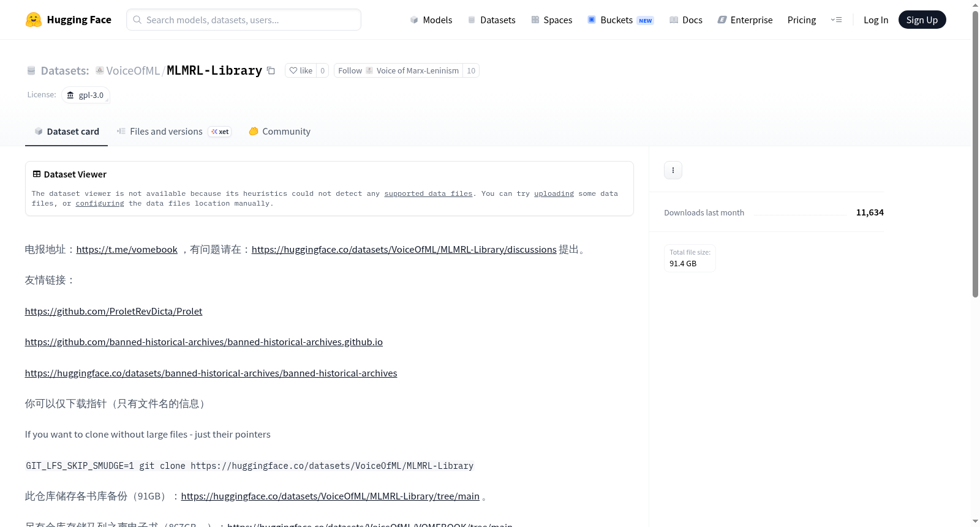The width and height of the screenshot is (980, 527).
Task: Click the downloads value 11,634
Action: point(870,212)
